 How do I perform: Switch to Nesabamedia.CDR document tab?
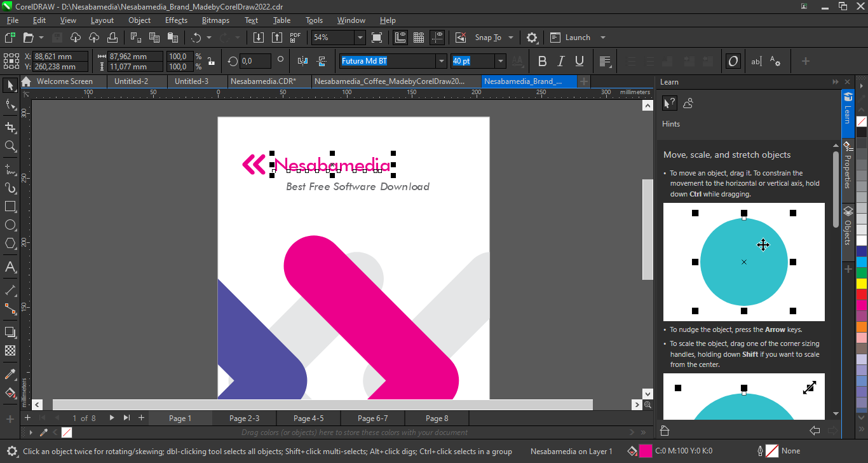pyautogui.click(x=262, y=81)
